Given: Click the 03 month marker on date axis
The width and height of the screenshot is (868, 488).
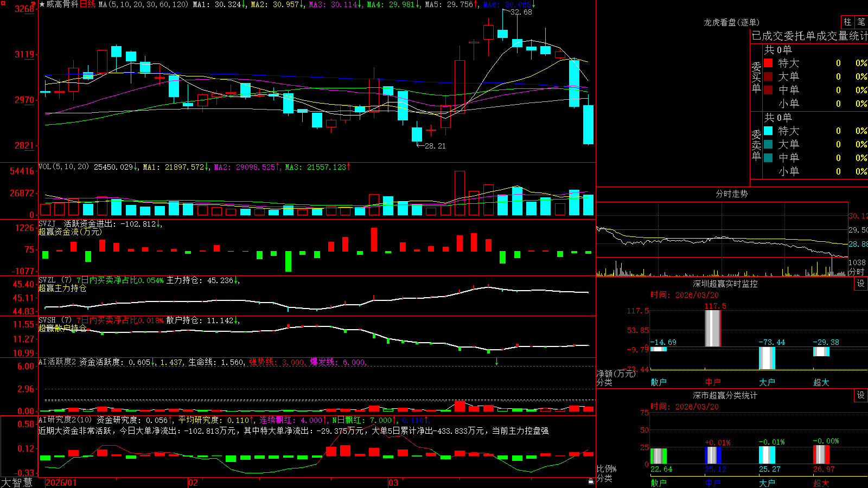Looking at the screenshot, I should pyautogui.click(x=393, y=483).
